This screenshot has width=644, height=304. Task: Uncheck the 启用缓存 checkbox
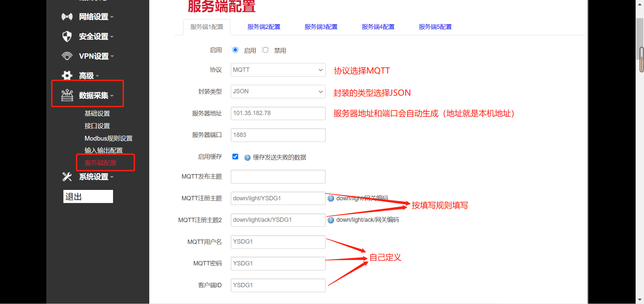[235, 156]
